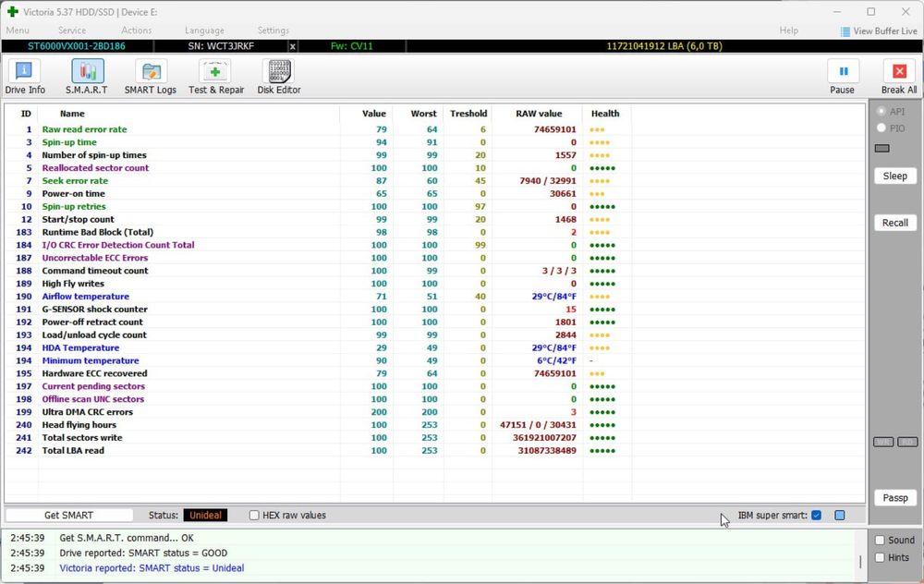The width and height of the screenshot is (924, 584).
Task: Enable the Sound checkbox
Action: [x=881, y=541]
